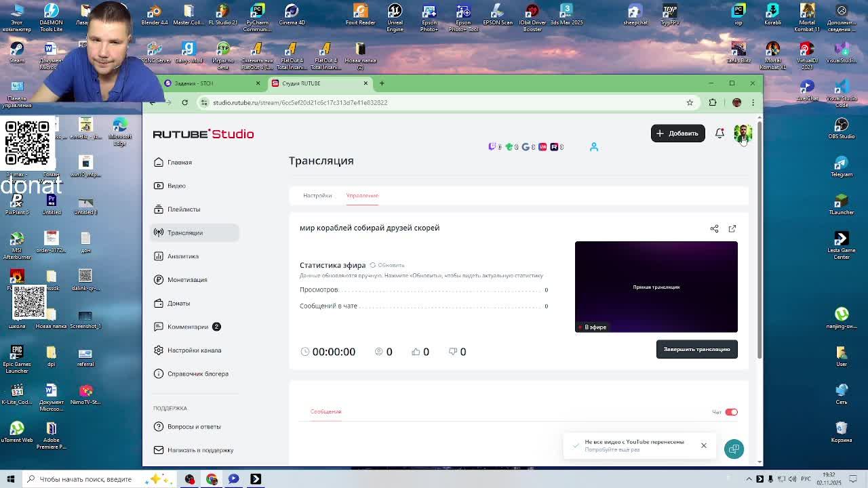Open Epic Games Launcher desktop icon
Viewport: 868px width, 488px height.
pos(17,359)
